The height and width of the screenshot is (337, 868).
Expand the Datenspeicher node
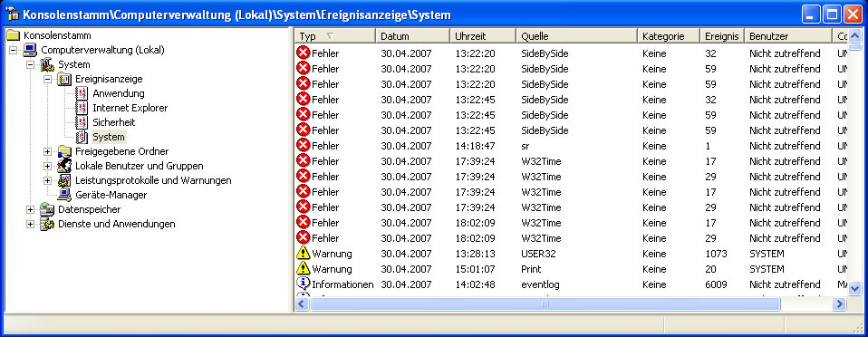(31, 209)
